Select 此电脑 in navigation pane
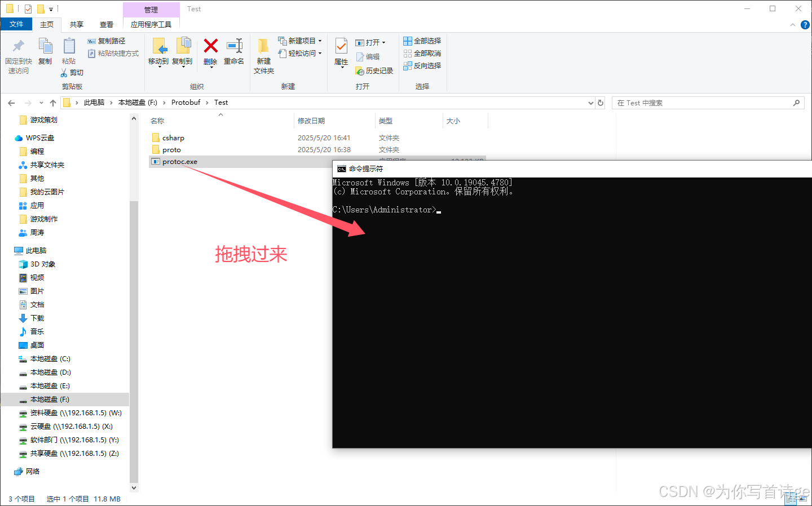The image size is (812, 506). click(x=36, y=251)
